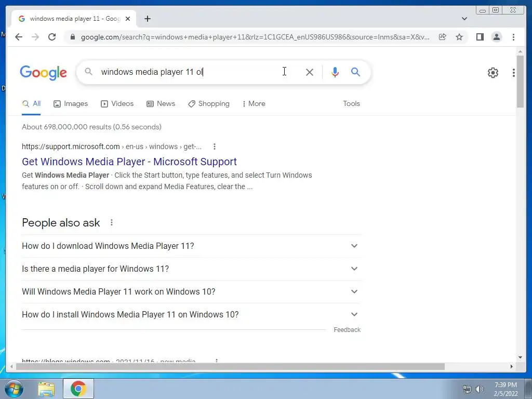Click About 698,000,000 results text

[x=91, y=127]
